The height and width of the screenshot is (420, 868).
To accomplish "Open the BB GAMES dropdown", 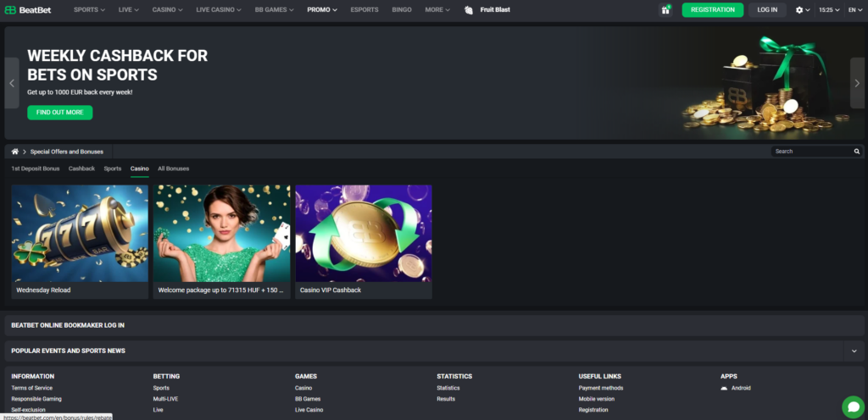I will coord(274,10).
